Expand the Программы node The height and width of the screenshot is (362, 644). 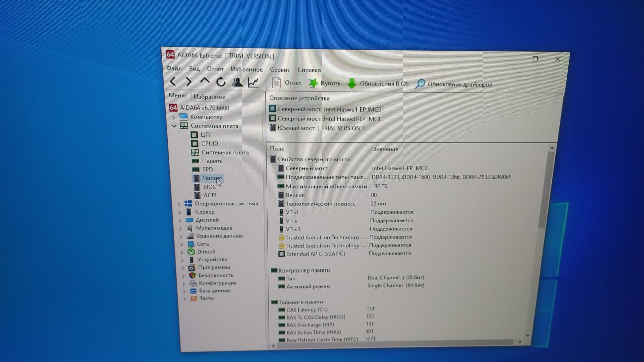click(x=183, y=268)
